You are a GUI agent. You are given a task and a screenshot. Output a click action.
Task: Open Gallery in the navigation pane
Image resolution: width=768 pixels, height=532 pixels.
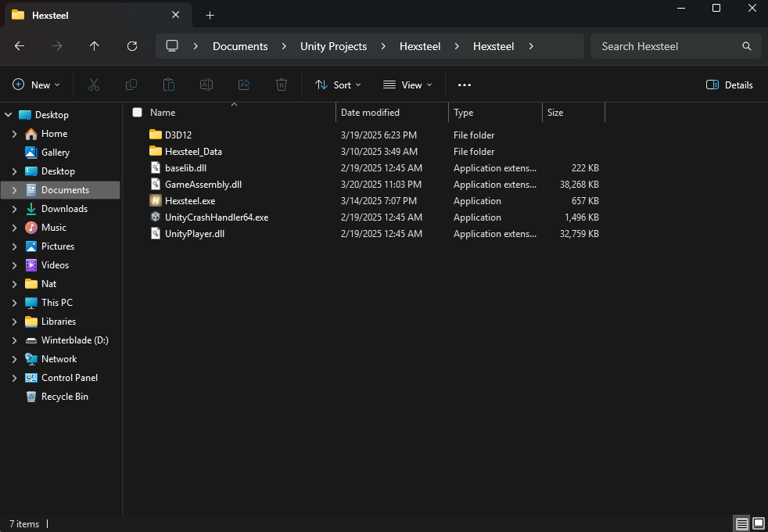pos(56,153)
